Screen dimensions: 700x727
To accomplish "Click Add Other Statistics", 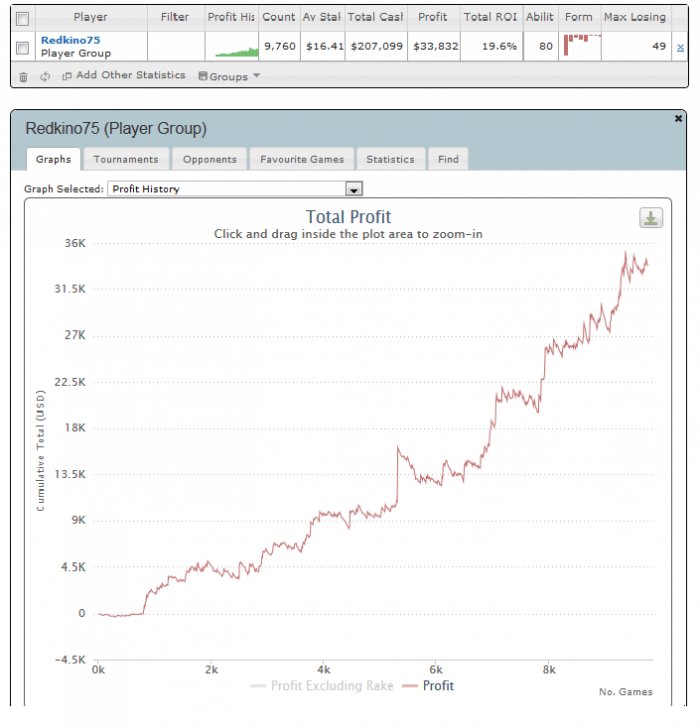I will (x=131, y=75).
